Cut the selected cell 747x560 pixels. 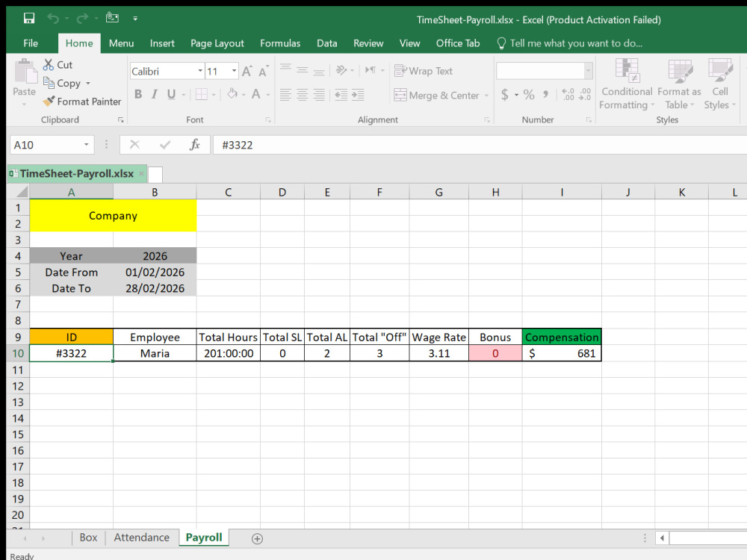pos(58,65)
